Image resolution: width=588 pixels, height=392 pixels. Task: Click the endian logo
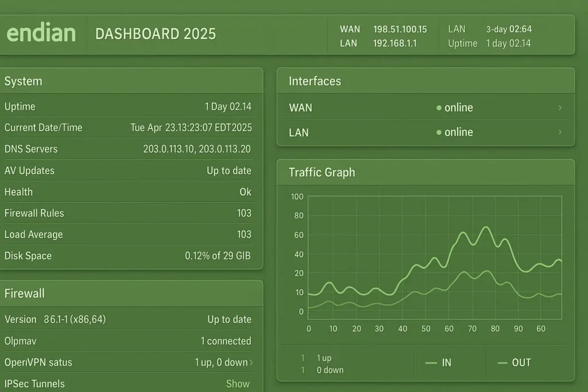pos(41,33)
